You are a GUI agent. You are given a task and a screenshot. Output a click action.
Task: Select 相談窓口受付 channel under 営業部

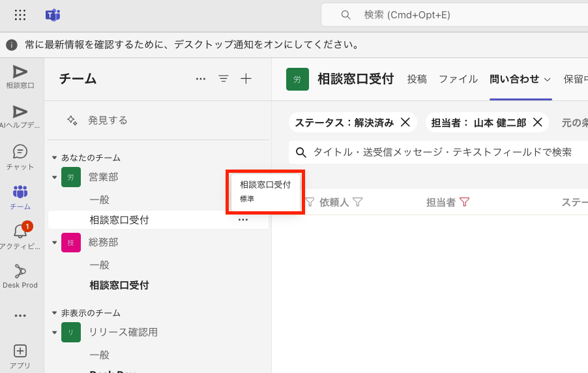pos(119,220)
